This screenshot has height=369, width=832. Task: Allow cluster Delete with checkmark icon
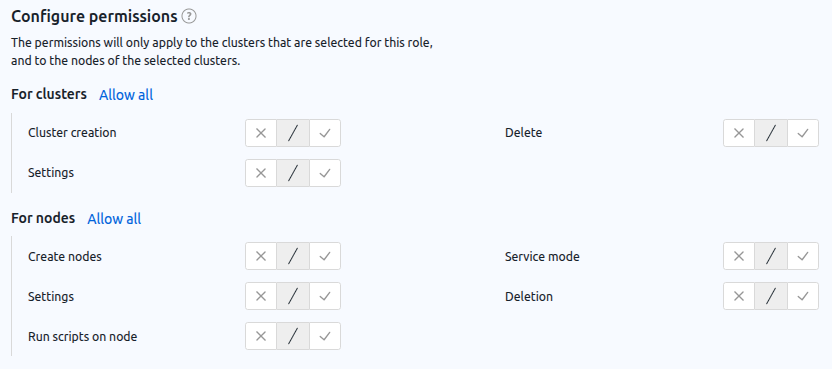tap(803, 133)
